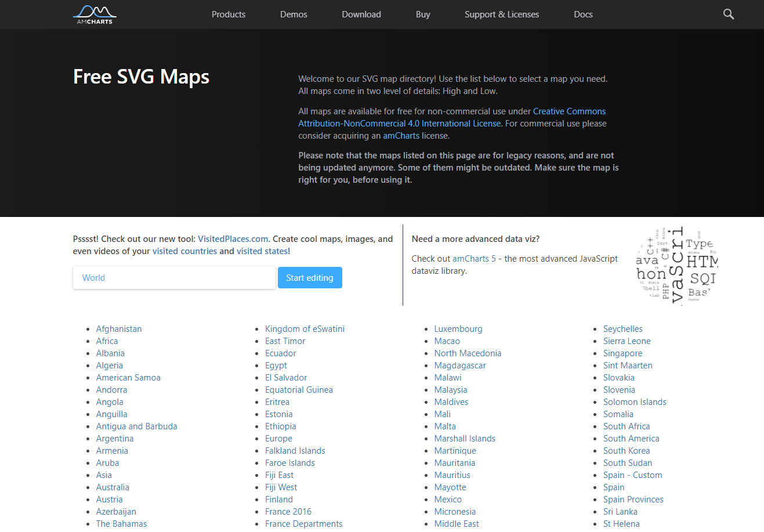
Task: Open the Algeria map
Action: click(x=110, y=365)
